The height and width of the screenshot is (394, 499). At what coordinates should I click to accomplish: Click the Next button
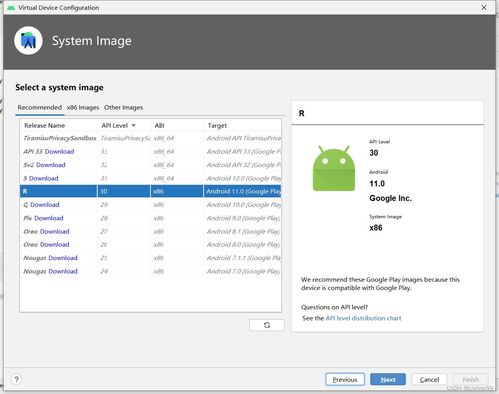coord(388,379)
